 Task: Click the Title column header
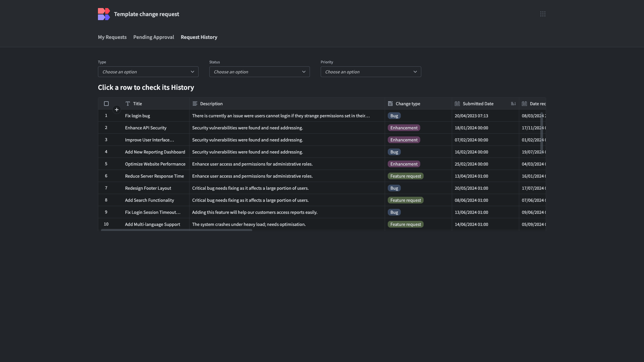click(156, 104)
